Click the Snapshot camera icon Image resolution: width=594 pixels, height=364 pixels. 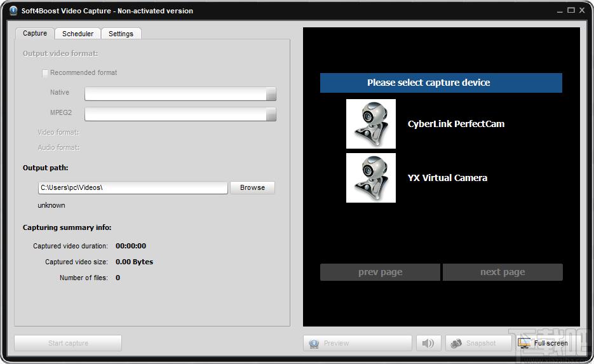[x=456, y=343]
